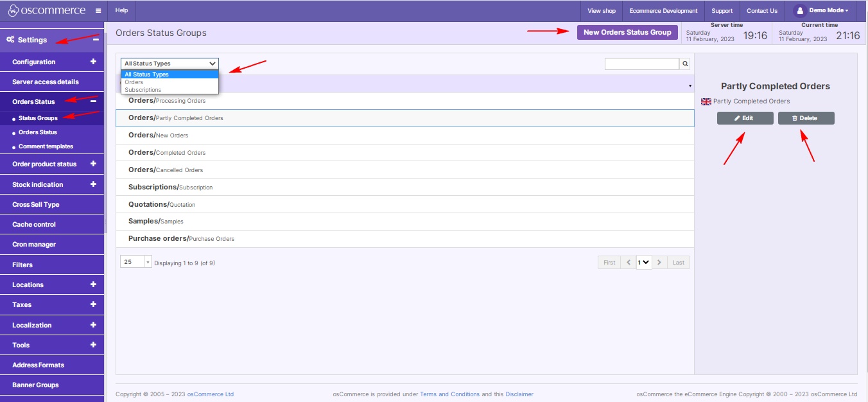Click the Demo Mode user avatar icon
This screenshot has width=868, height=402.
click(x=799, y=10)
